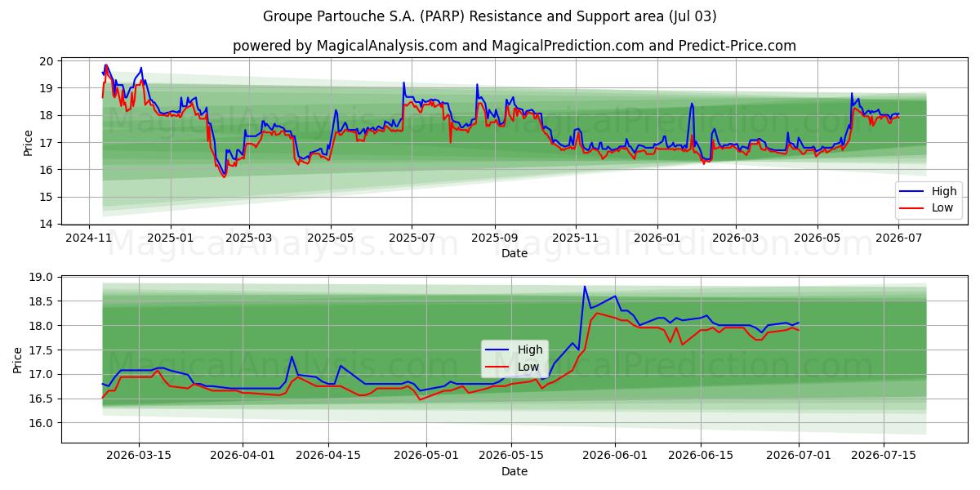Click the '2025-03' x-axis label

(x=248, y=238)
